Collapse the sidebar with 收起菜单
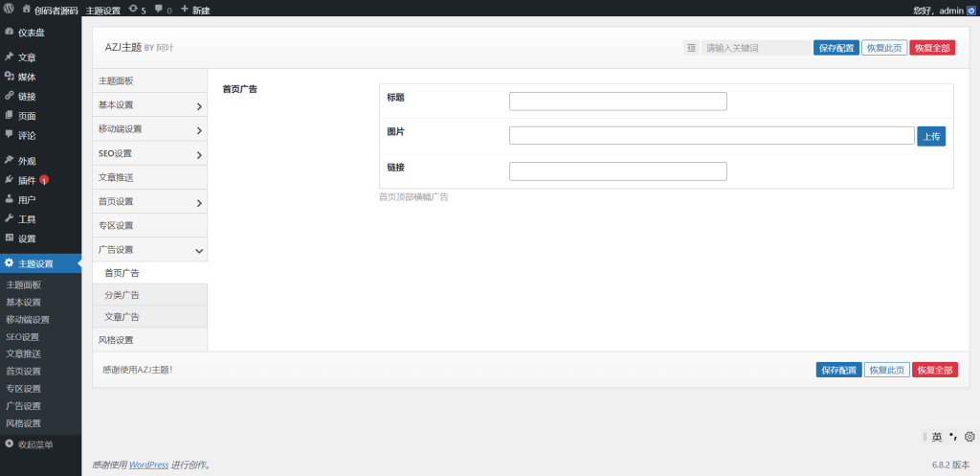 tap(34, 444)
